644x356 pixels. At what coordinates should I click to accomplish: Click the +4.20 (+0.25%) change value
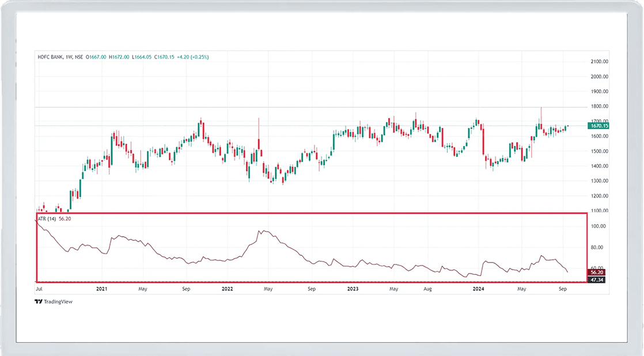[194, 57]
